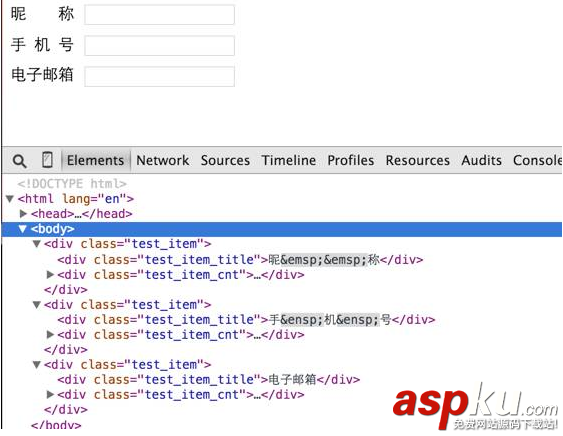The height and width of the screenshot is (436, 563).
Task: Expand test_item_cnt div under 电子邮箱 title
Action: point(50,394)
